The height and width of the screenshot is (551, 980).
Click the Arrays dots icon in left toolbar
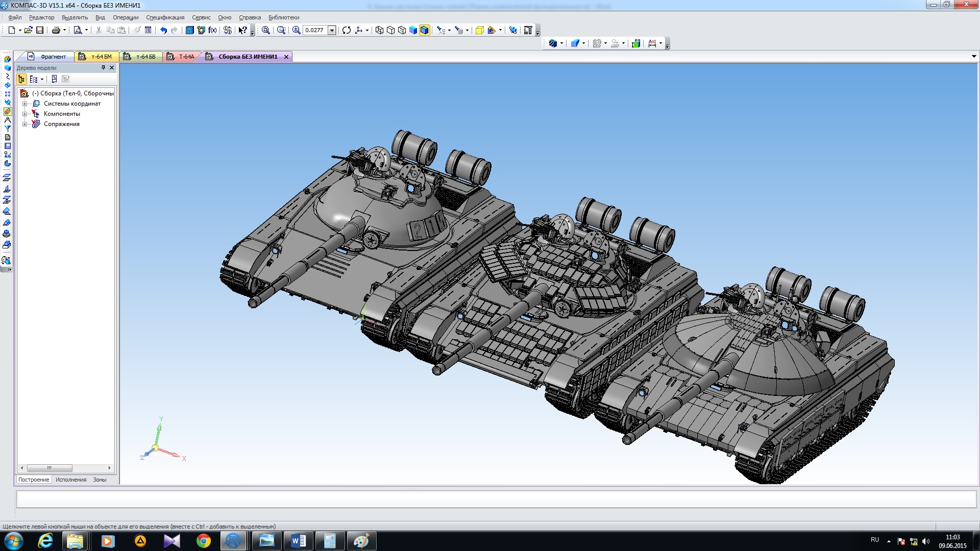[7, 94]
